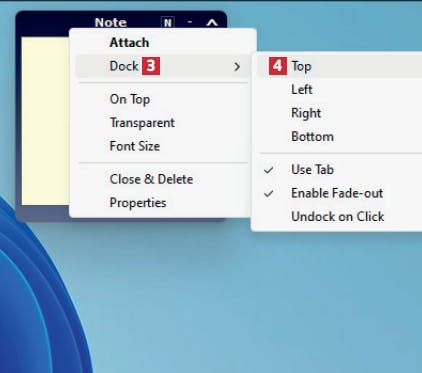Open the Font Size submenu
Viewport: 422px width, 373px height.
(x=163, y=146)
